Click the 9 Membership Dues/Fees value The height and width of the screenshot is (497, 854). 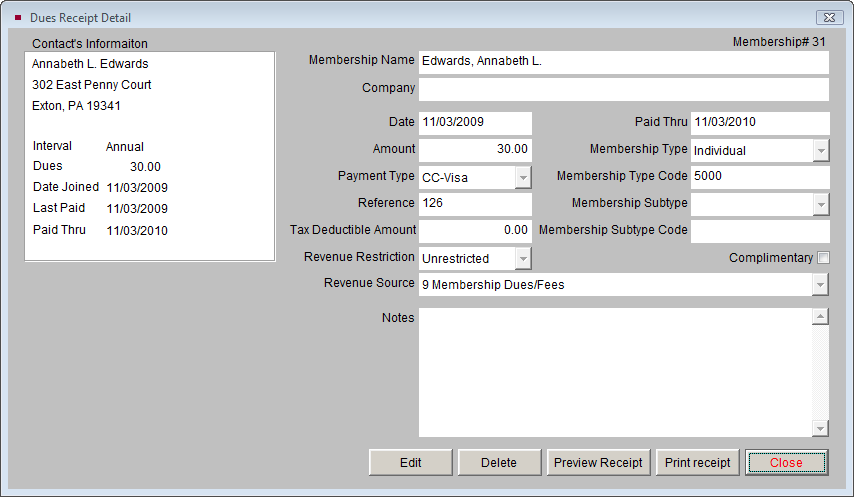(x=493, y=285)
